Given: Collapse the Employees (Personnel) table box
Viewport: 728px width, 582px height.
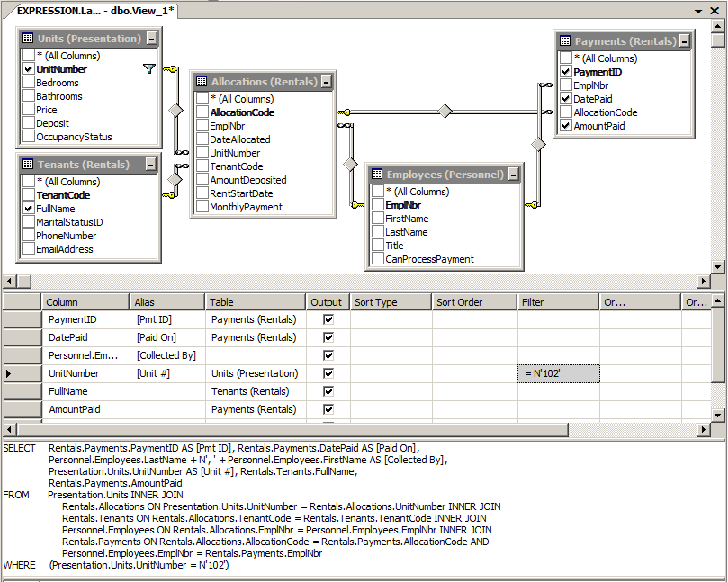Looking at the screenshot, I should click(513, 175).
